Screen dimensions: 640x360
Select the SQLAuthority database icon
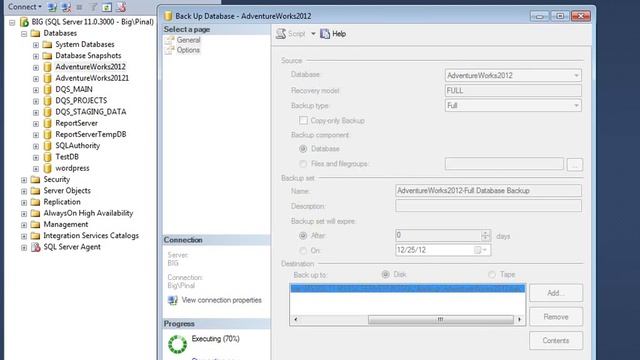(47, 146)
